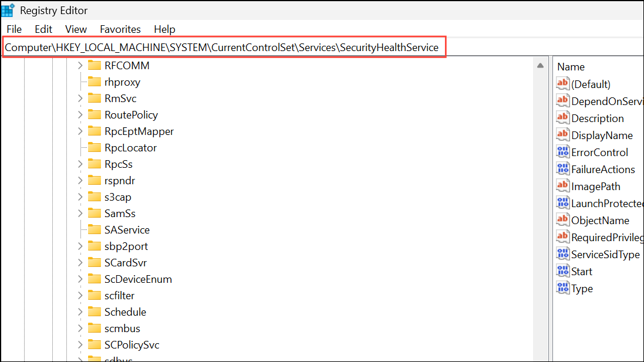Click inside the registry path address bar
This screenshot has width=644, height=362.
223,47
